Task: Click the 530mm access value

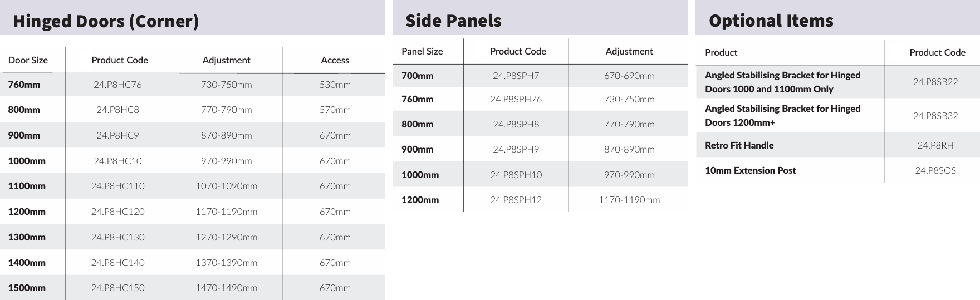Action: 335,85
